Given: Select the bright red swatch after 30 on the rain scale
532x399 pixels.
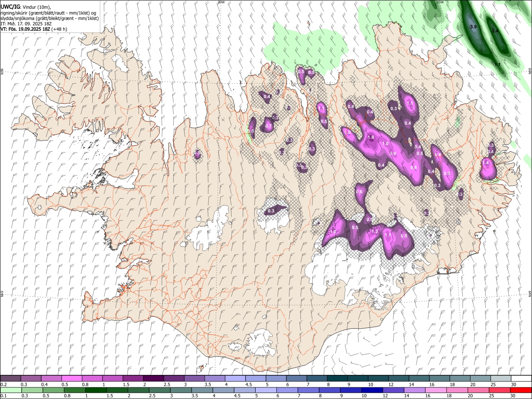Looking at the screenshot, I should 520,390.
